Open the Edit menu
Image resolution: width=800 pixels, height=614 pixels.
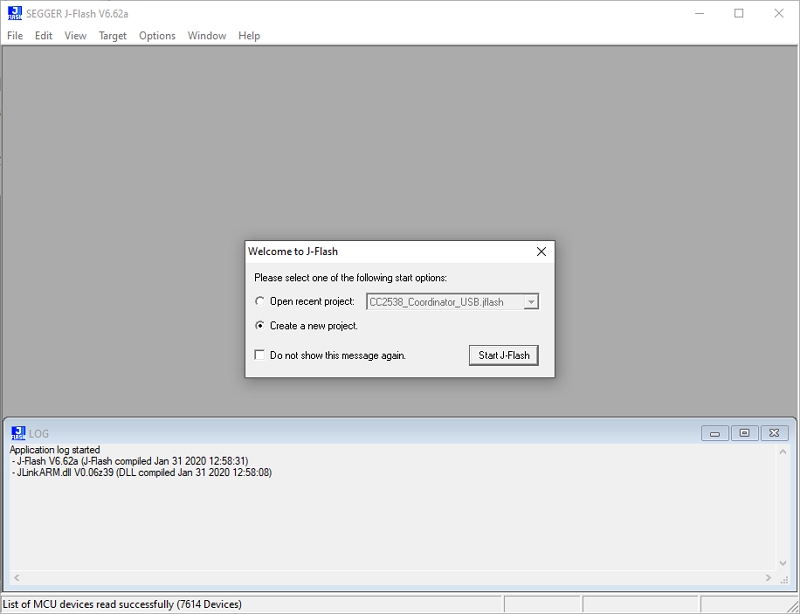(43, 36)
